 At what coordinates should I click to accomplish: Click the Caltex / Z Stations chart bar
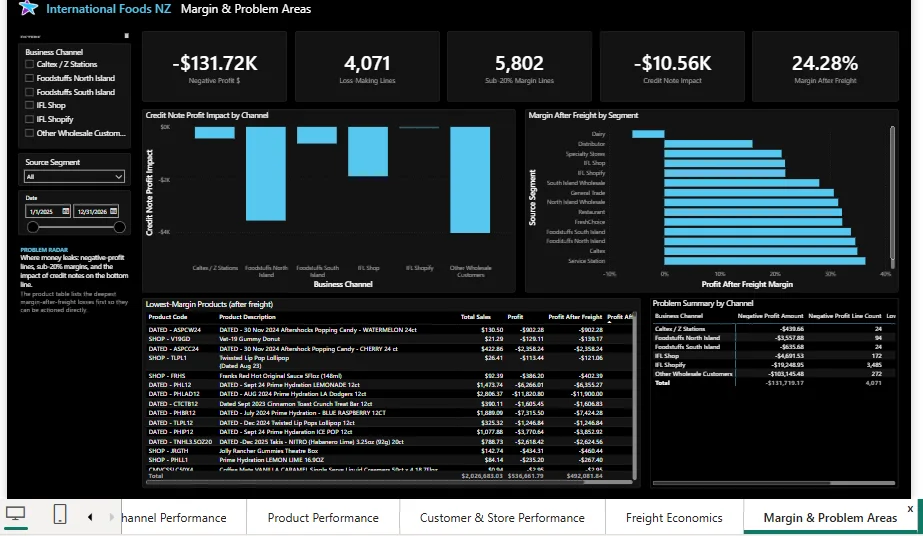[215, 132]
